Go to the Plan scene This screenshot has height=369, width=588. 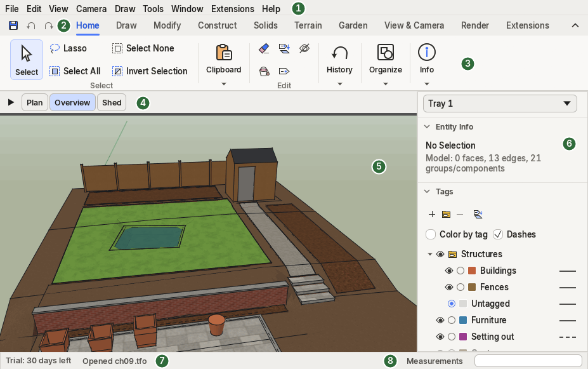coord(34,102)
